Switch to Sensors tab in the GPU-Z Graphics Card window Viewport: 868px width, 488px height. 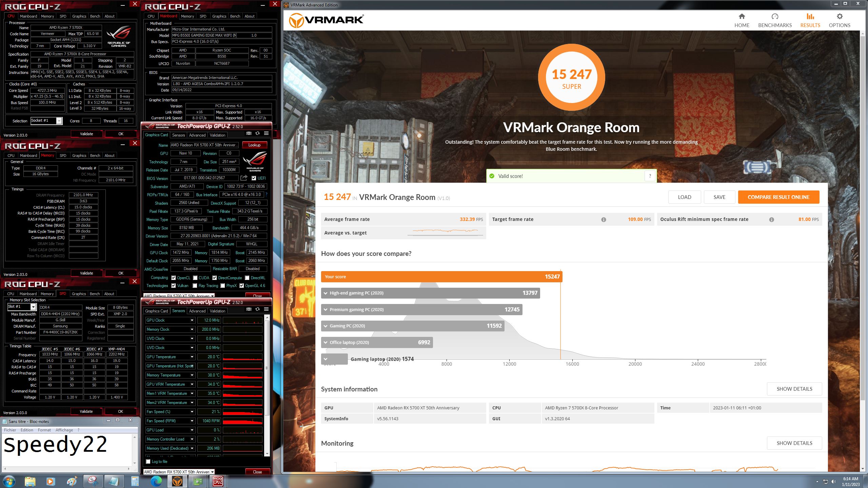178,135
